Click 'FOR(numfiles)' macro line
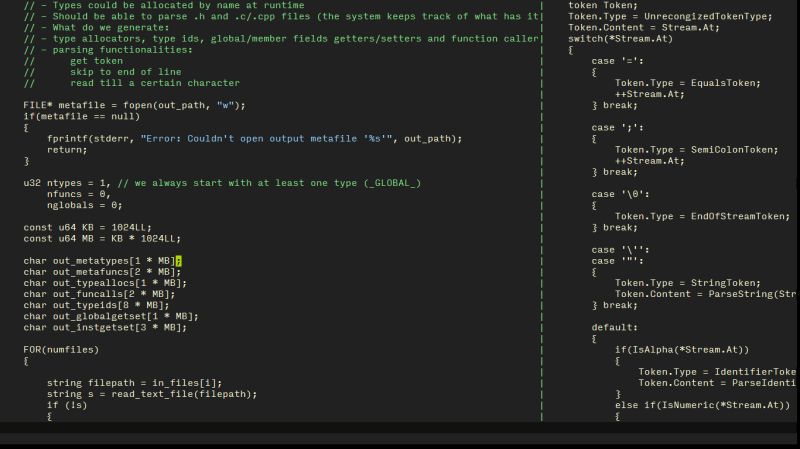Screen dimensions: 800x449 [61, 350]
